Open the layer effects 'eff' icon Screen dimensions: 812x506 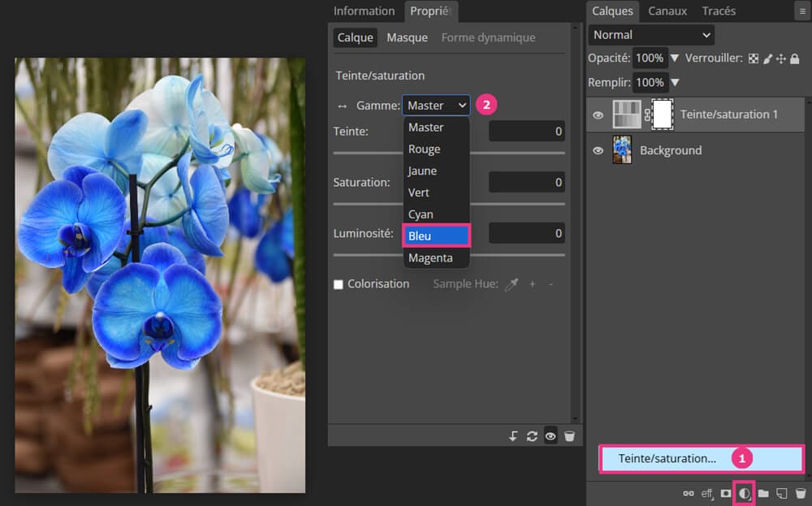[x=707, y=494]
